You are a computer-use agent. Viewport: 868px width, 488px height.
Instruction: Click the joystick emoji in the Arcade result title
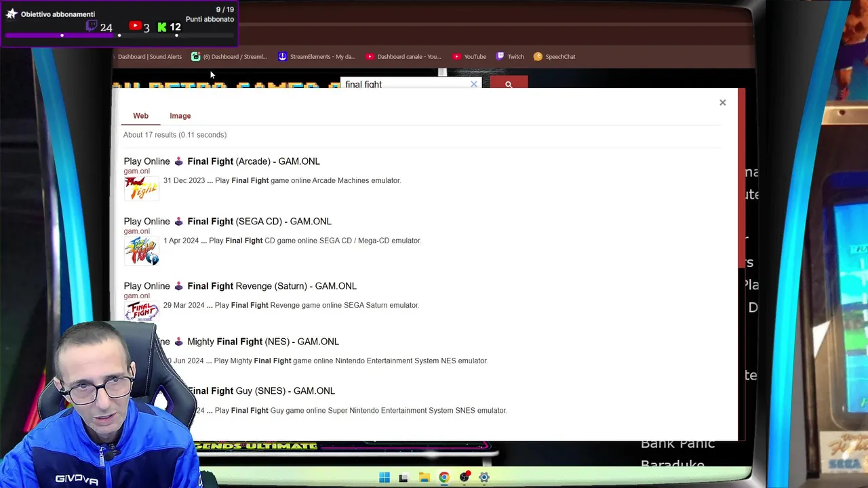coord(179,161)
